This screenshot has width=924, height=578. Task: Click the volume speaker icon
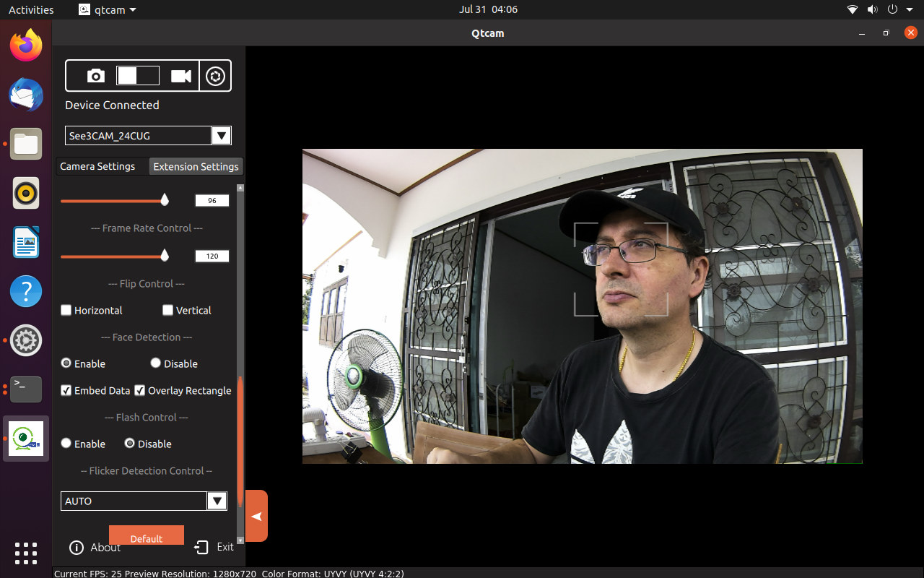click(872, 9)
